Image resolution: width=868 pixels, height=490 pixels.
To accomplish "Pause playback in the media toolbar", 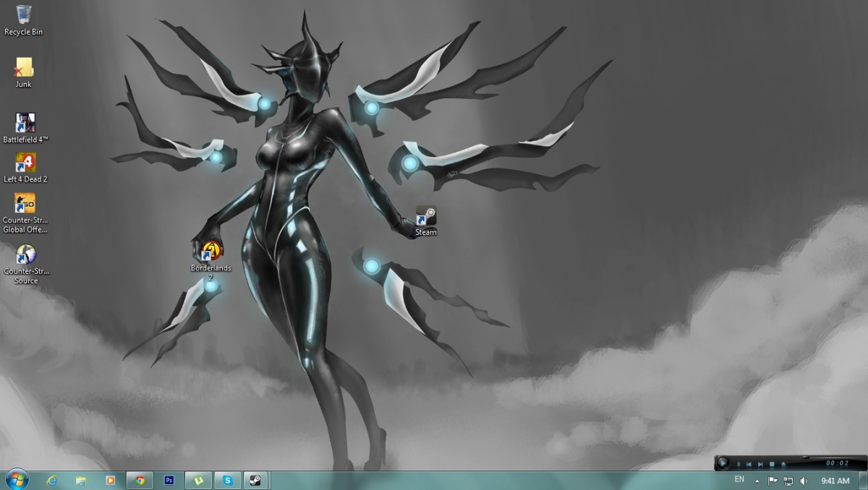I will (x=739, y=464).
